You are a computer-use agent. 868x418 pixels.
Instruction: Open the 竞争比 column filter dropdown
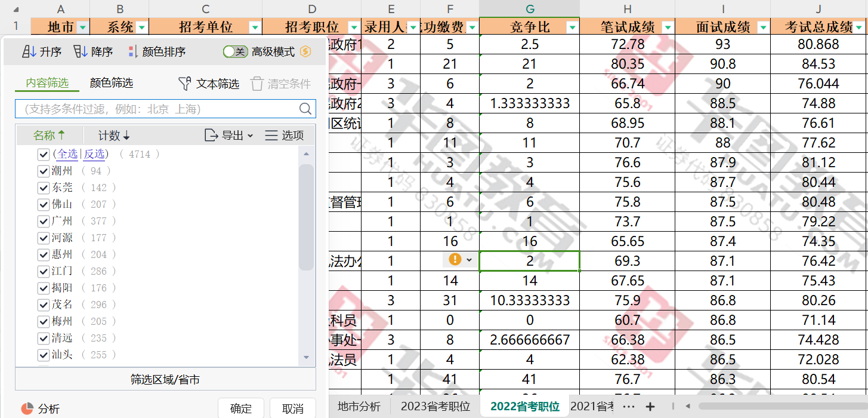(x=572, y=27)
